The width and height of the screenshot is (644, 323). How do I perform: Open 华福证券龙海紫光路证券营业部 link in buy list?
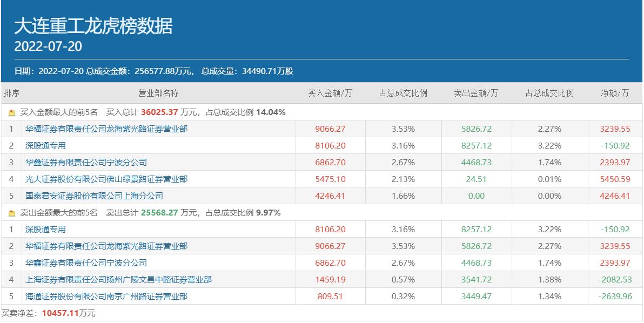[x=106, y=129]
